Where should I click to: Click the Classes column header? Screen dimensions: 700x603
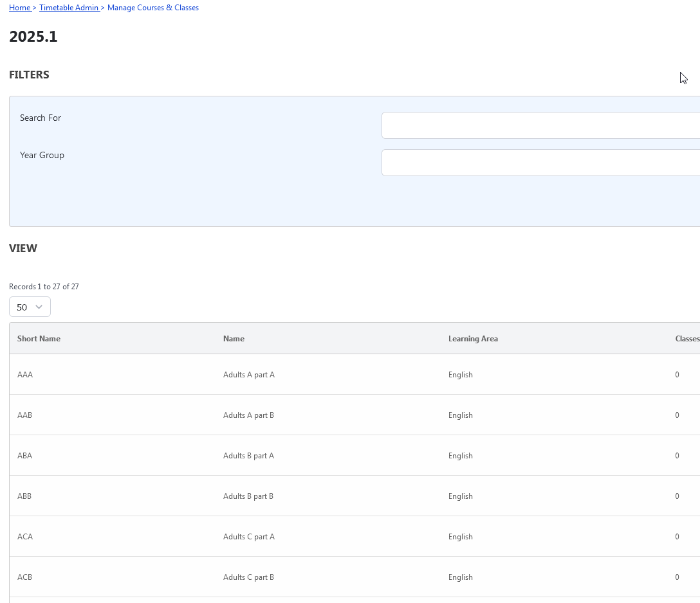(688, 339)
